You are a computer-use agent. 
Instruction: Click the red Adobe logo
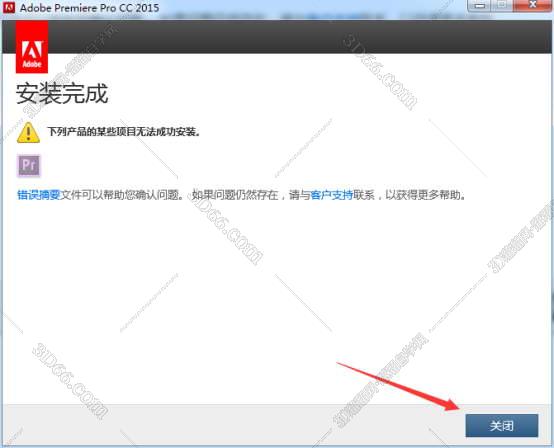tap(32, 47)
